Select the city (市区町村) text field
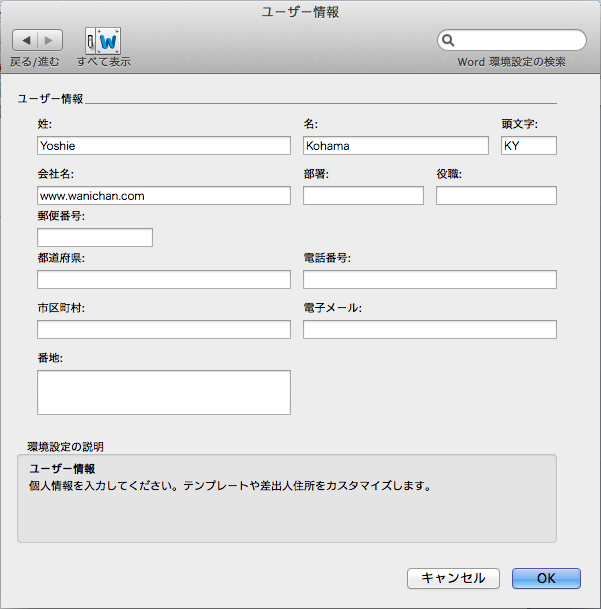Viewport: 601px width, 609px height. pyautogui.click(x=163, y=329)
